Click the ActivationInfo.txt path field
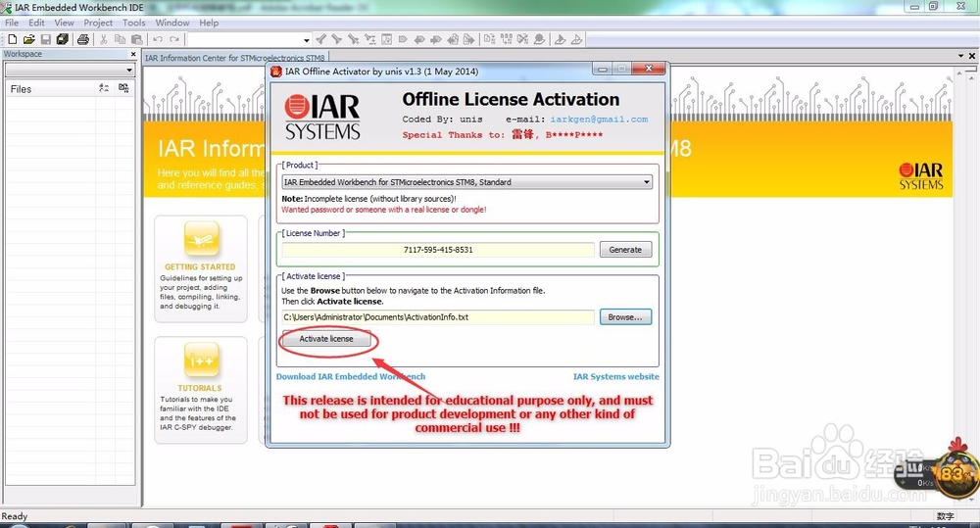This screenshot has height=528, width=980. click(437, 316)
